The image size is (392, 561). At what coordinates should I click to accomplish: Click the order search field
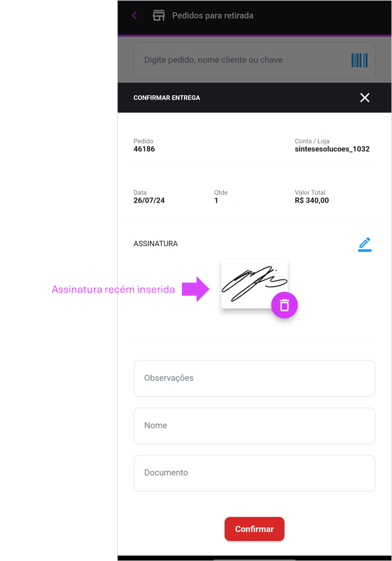(x=255, y=60)
